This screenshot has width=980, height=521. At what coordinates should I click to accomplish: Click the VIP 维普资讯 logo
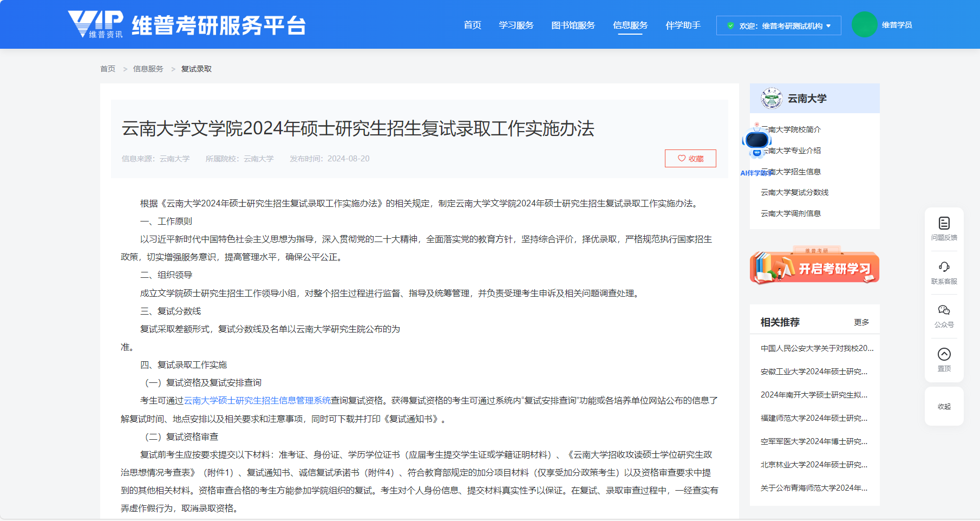[96, 24]
